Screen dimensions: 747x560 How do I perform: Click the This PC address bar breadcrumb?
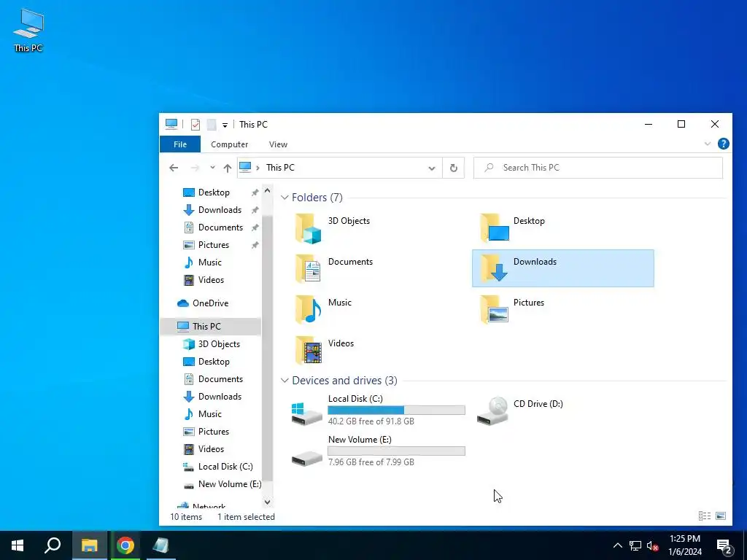(x=280, y=168)
